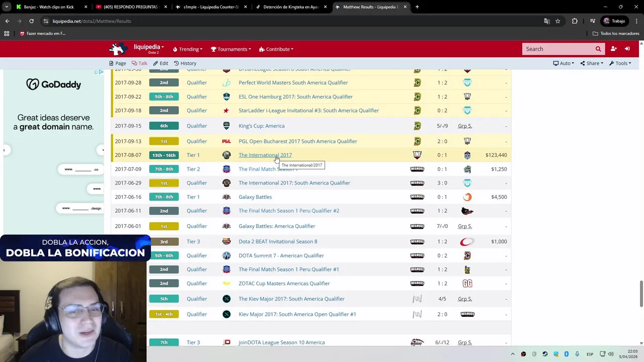The image size is (644, 362).
Task: Open StarLadder i-League Invitational #3 qualifier link
Action: 309,111
